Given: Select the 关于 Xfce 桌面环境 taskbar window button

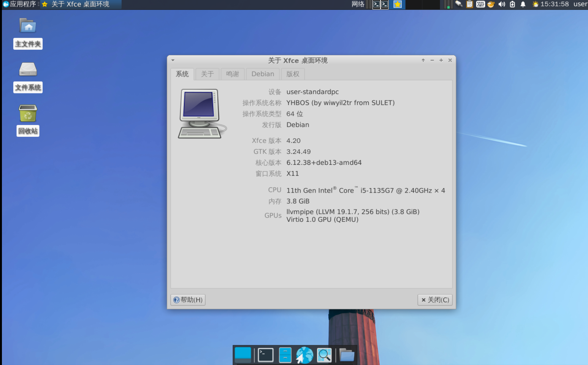Looking at the screenshot, I should pyautogui.click(x=81, y=4).
